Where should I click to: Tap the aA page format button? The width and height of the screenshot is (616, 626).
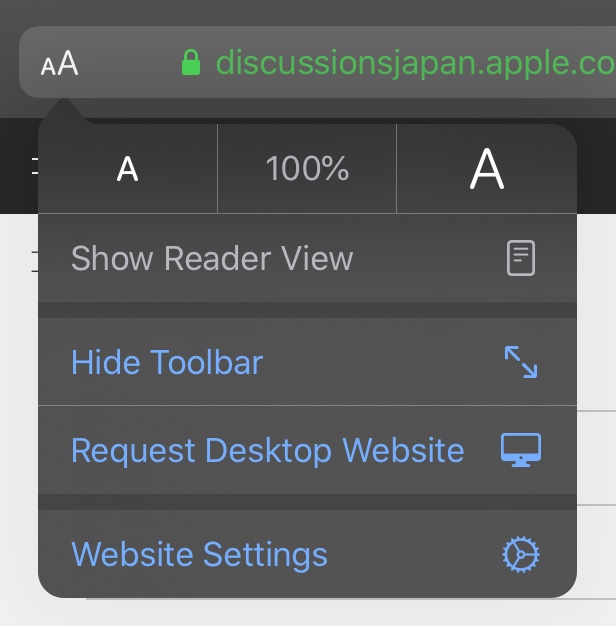pyautogui.click(x=59, y=64)
